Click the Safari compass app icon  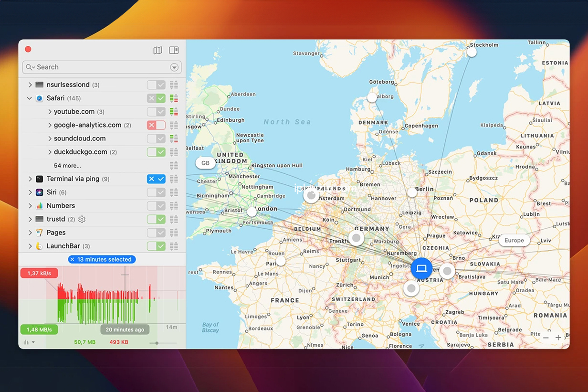(40, 98)
